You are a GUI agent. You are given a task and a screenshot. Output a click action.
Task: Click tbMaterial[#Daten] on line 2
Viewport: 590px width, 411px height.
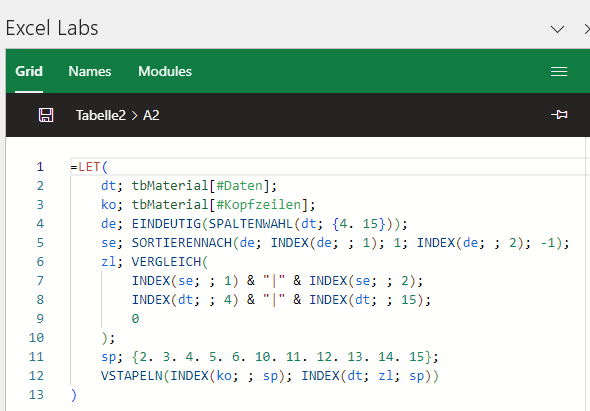click(x=201, y=186)
